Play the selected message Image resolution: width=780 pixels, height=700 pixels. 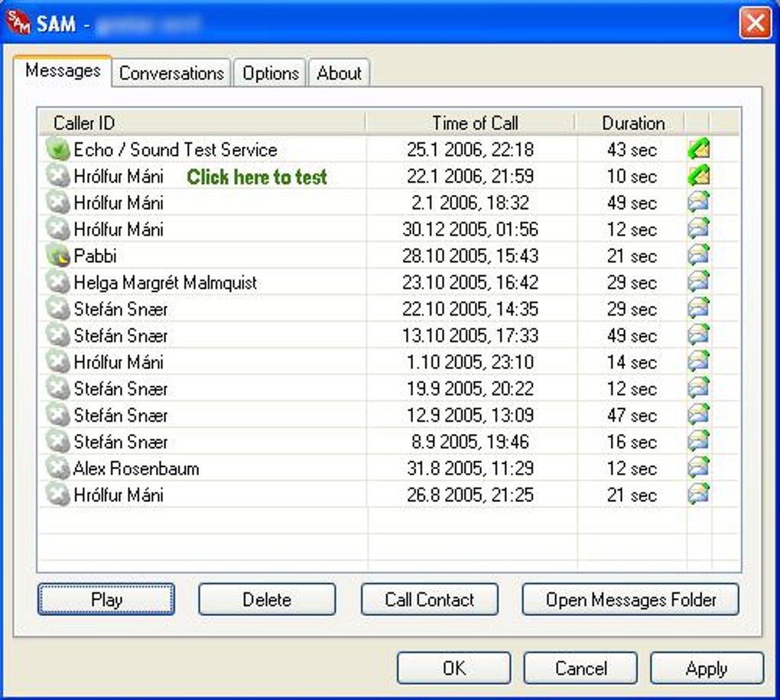(x=106, y=600)
